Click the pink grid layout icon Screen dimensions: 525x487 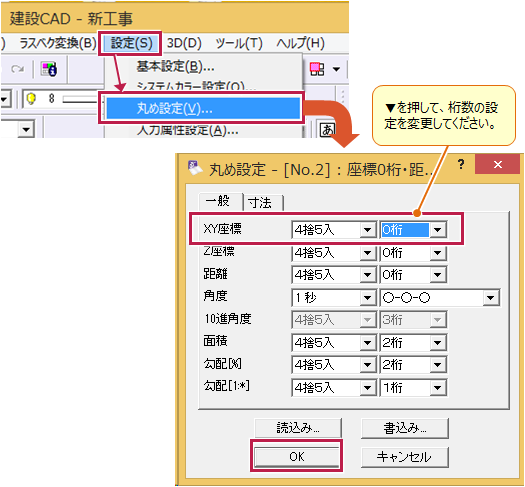click(x=317, y=69)
